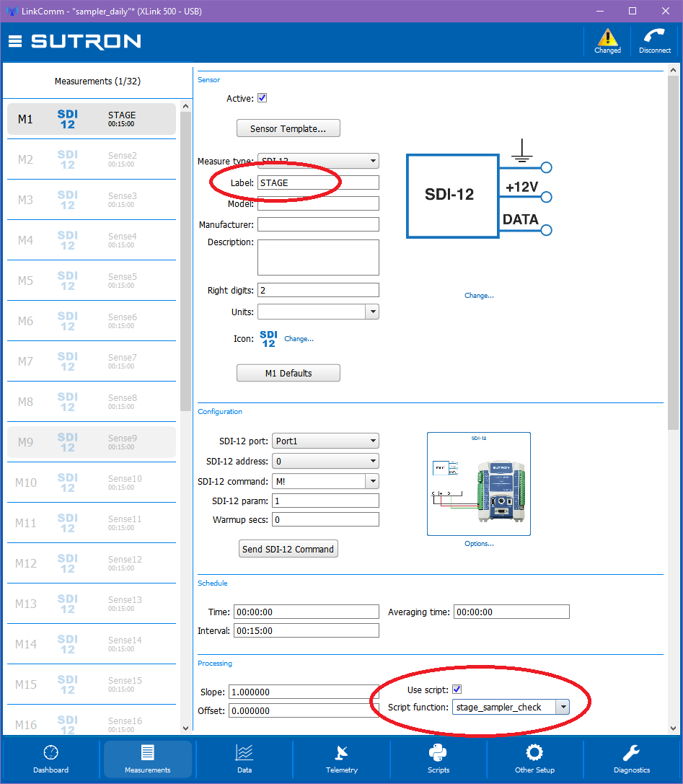Viewport: 683px width, 784px height.
Task: Click Send SDI-12 Command button
Action: 288,548
